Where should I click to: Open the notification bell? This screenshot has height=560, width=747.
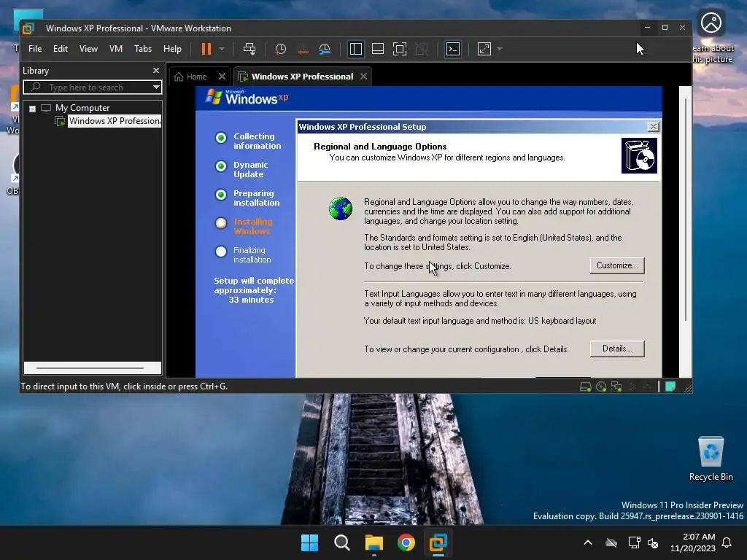(727, 542)
